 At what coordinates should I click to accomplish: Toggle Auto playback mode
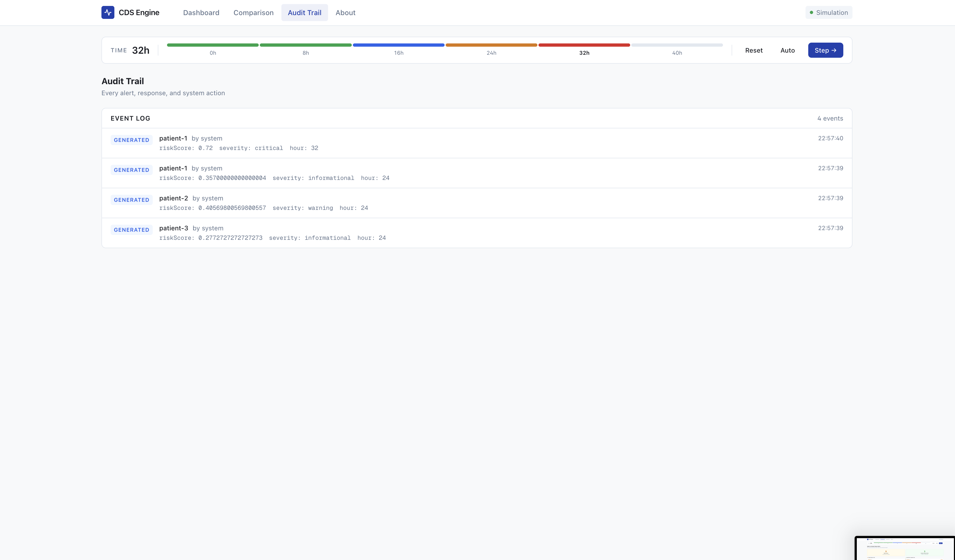coord(787,50)
